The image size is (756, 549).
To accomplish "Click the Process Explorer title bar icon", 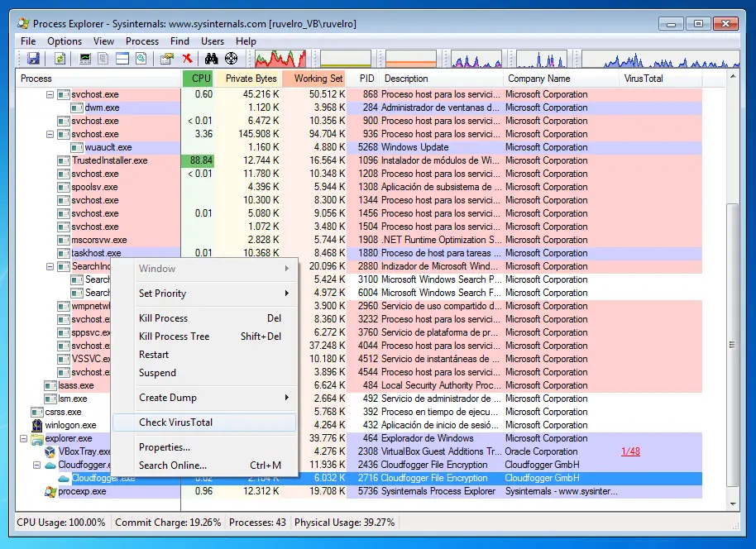I will point(23,23).
